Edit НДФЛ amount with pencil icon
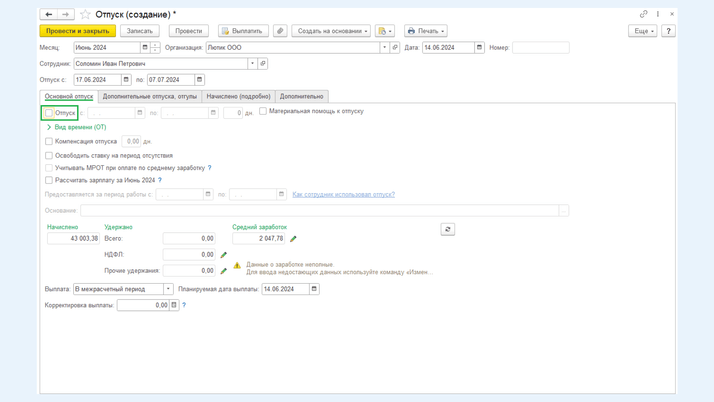The width and height of the screenshot is (714, 402). pyautogui.click(x=224, y=254)
